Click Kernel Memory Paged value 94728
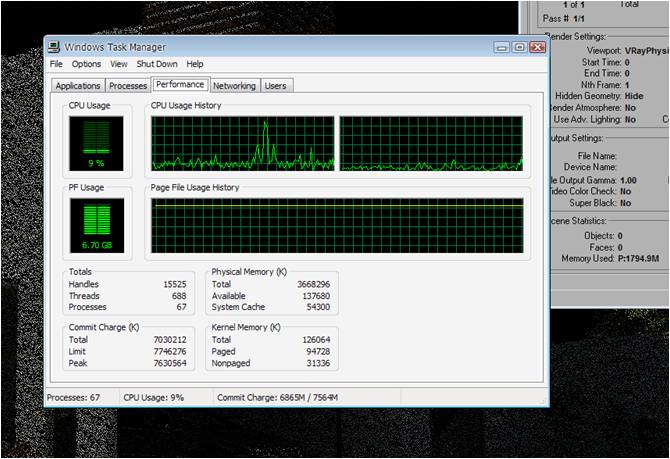Image resolution: width=670 pixels, height=459 pixels. [318, 351]
